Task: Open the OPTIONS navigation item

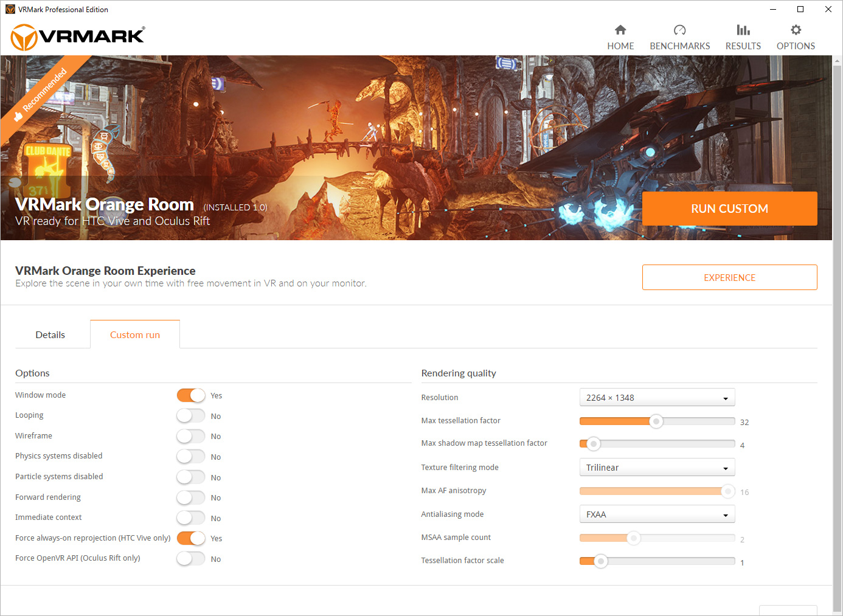Action: [x=796, y=46]
